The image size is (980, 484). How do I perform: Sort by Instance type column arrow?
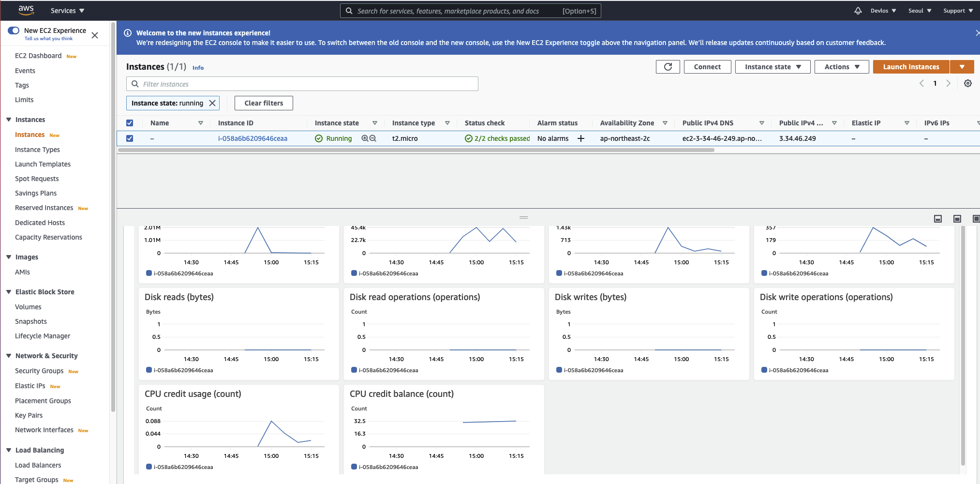tap(447, 123)
